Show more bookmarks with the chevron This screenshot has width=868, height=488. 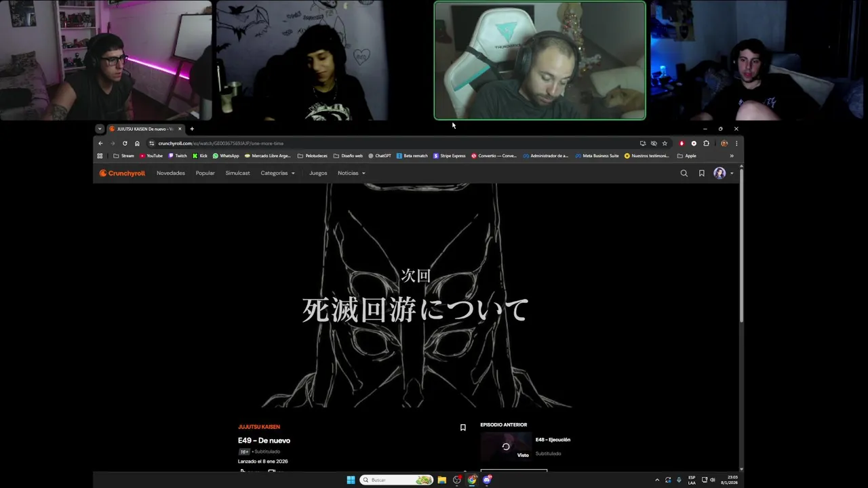(732, 156)
